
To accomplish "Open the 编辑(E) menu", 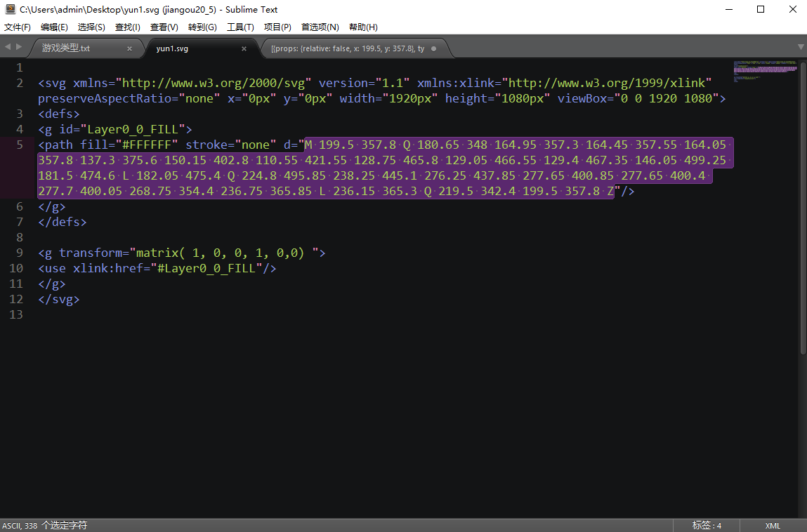I will tap(54, 27).
